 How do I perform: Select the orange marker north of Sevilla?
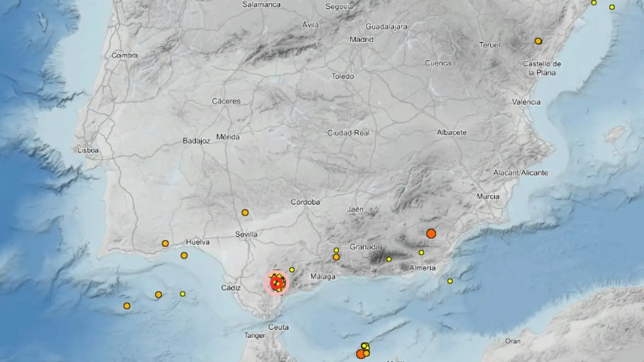[x=245, y=213]
